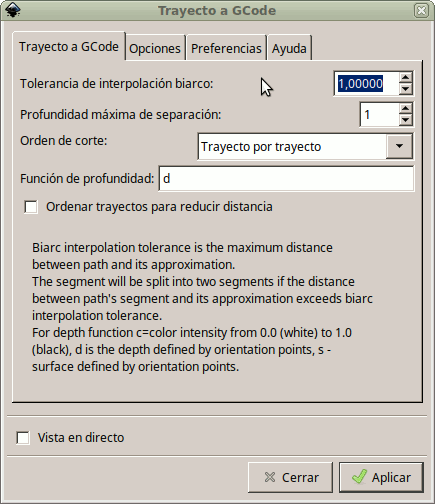Select the Trayecto por trayecto combo box
This screenshot has width=435, height=504.
pyautogui.click(x=305, y=146)
